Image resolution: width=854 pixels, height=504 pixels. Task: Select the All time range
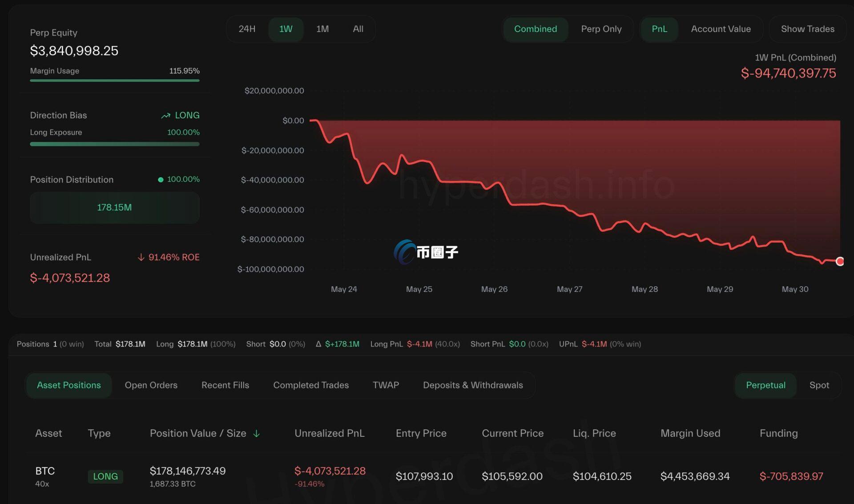[358, 29]
